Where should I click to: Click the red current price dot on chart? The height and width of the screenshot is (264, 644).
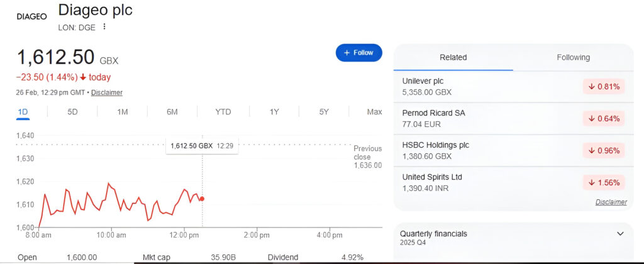(x=202, y=199)
